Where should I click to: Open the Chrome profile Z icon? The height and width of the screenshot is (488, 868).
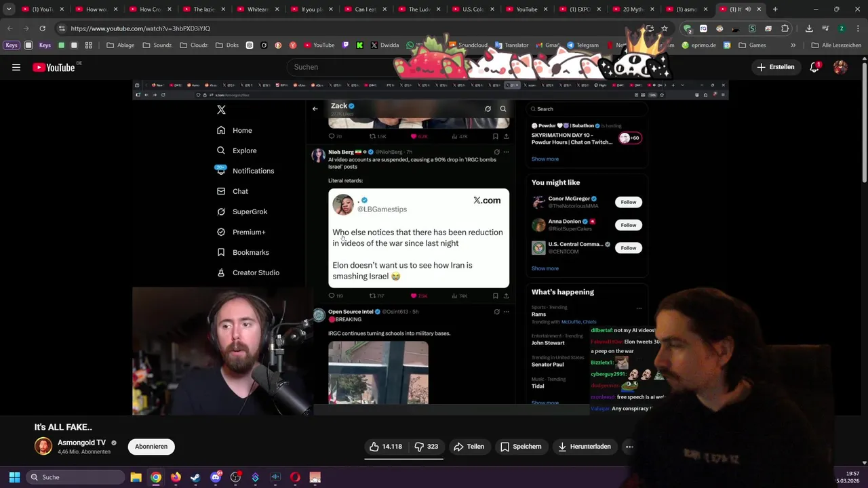pyautogui.click(x=842, y=28)
